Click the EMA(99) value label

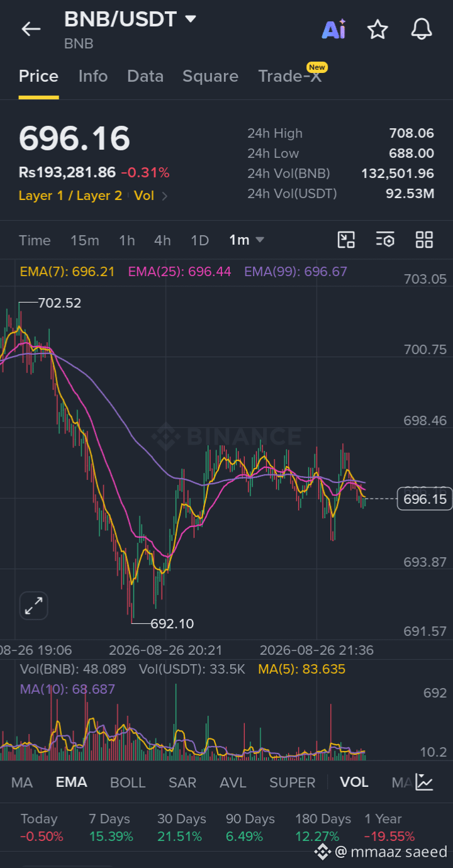point(296,272)
